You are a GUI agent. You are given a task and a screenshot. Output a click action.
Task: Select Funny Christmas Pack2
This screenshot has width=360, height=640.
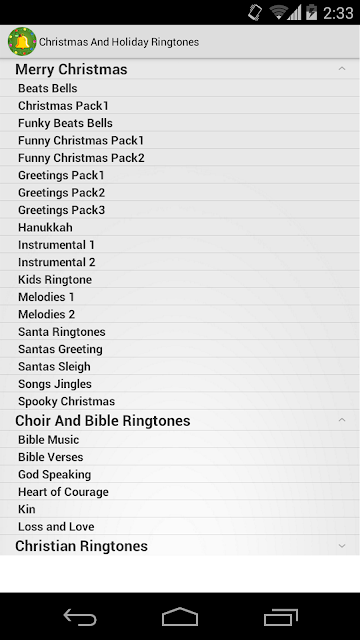coord(180,158)
